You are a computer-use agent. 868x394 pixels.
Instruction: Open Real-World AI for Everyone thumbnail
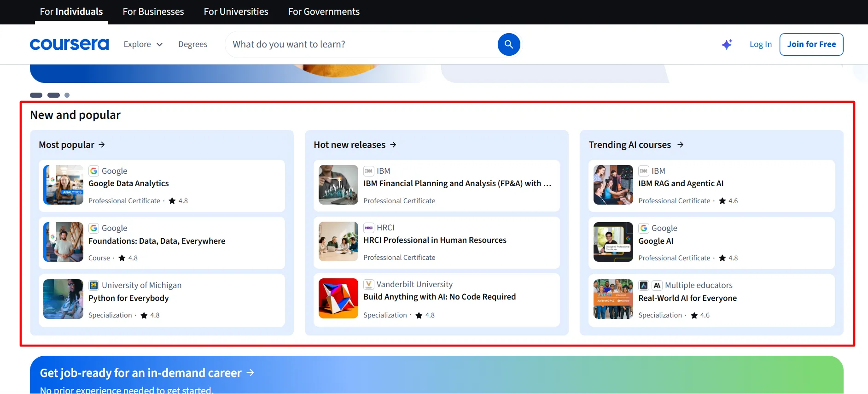click(613, 299)
